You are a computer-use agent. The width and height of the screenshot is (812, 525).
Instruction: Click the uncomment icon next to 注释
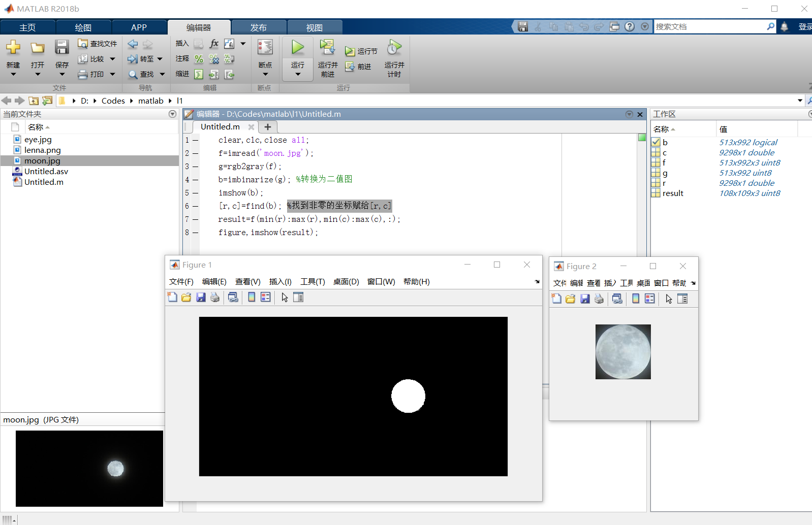coord(214,59)
